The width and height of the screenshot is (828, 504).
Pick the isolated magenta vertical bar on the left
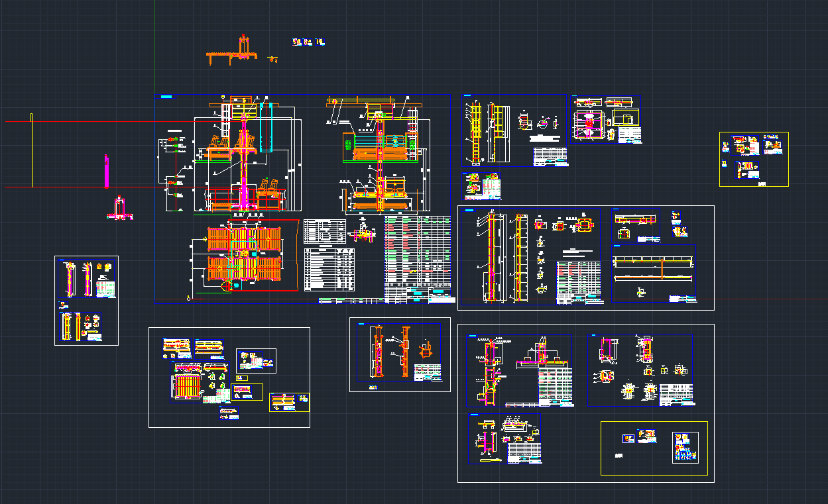[x=106, y=171]
